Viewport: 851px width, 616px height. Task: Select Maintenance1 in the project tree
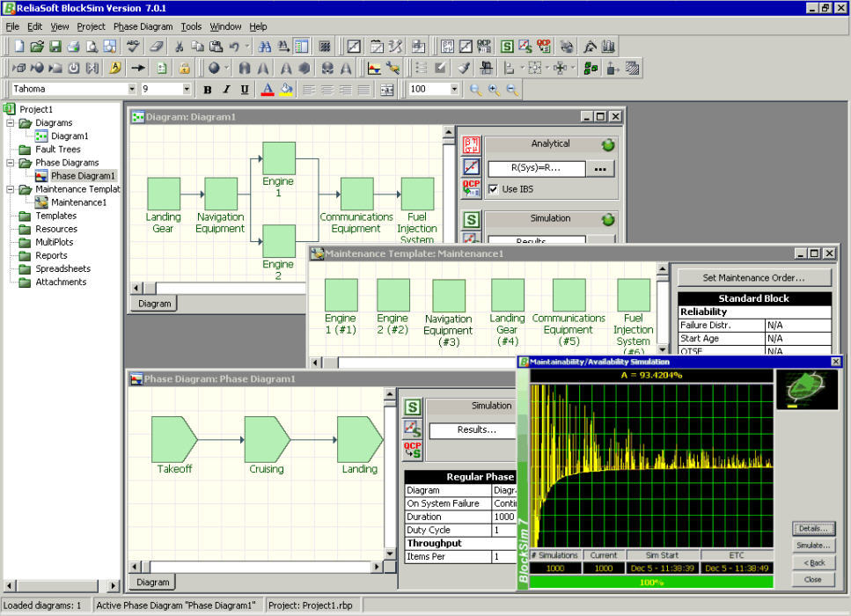pos(78,202)
